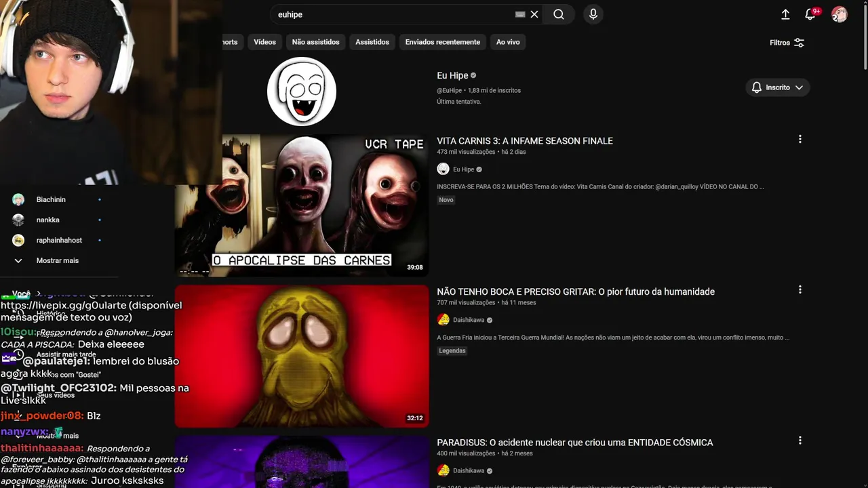Image resolution: width=868 pixels, height=488 pixels.
Task: Click the Legendas badge under Daishikawa video
Action: [x=452, y=351]
